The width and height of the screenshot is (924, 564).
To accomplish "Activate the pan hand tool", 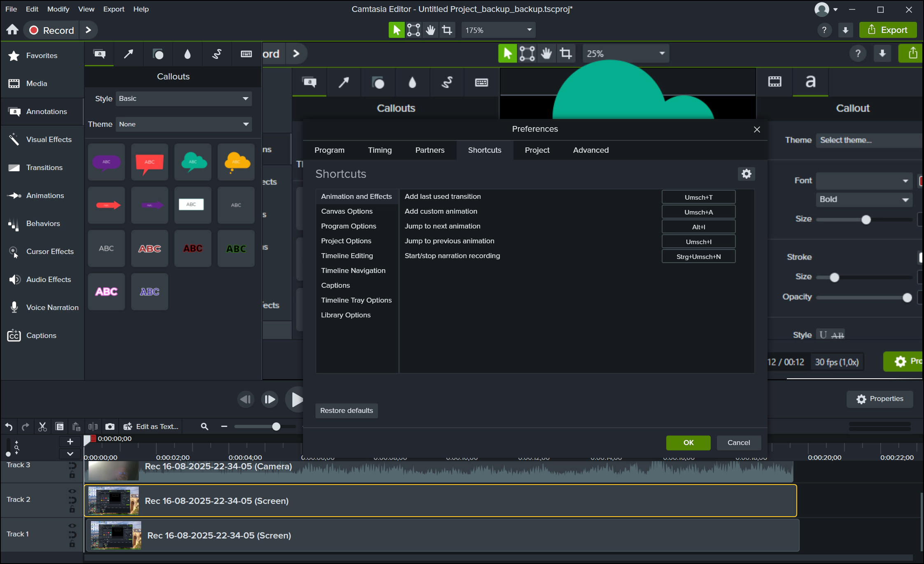I will coord(430,30).
